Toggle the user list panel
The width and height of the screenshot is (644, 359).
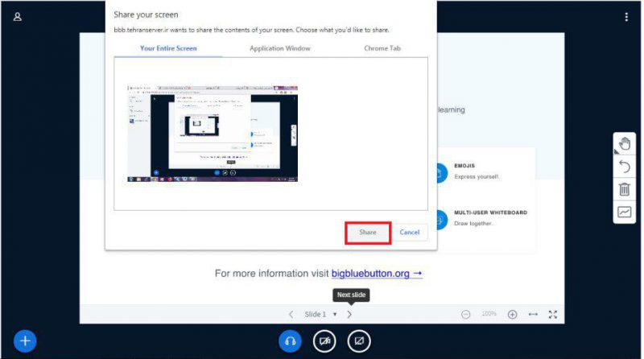coord(18,17)
